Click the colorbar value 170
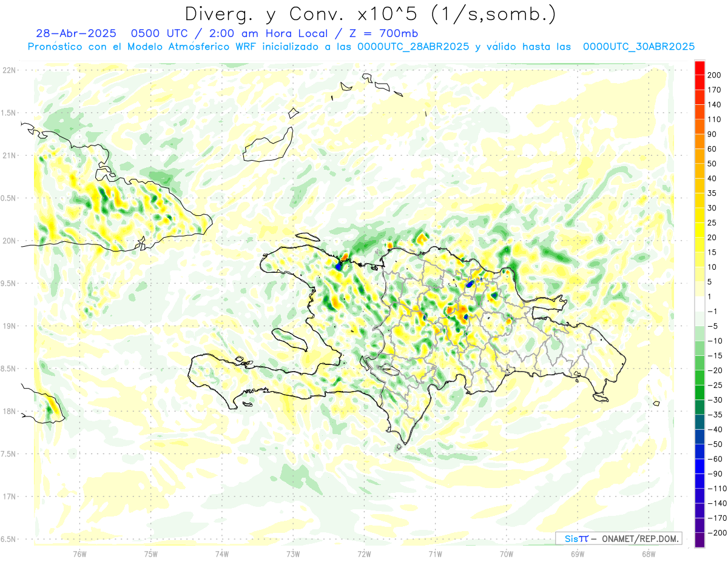 point(714,90)
